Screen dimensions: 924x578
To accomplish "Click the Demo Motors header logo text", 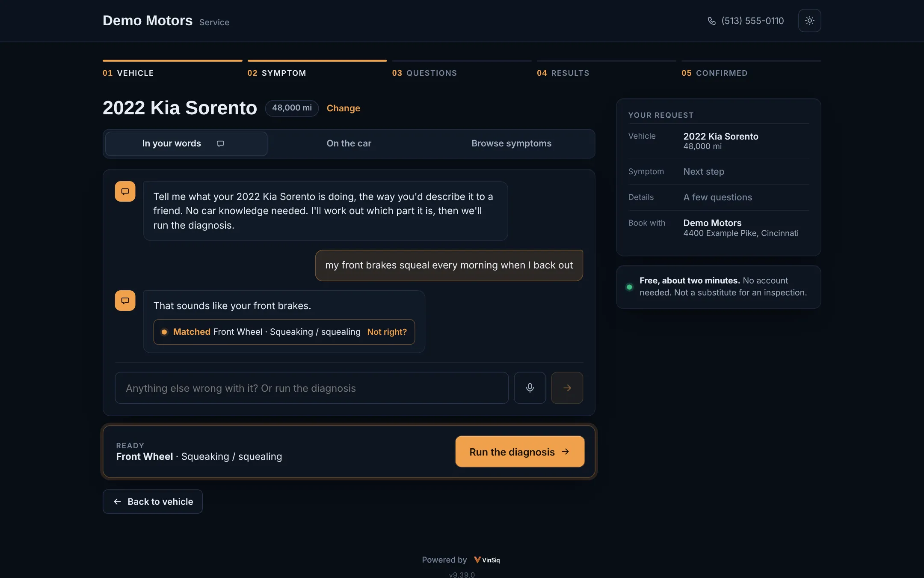I will (148, 21).
